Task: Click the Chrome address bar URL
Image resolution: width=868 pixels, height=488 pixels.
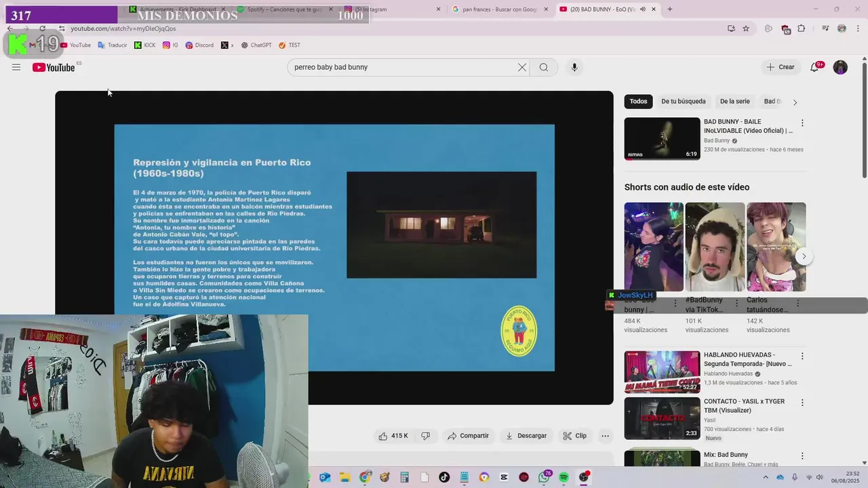Action: click(x=123, y=28)
